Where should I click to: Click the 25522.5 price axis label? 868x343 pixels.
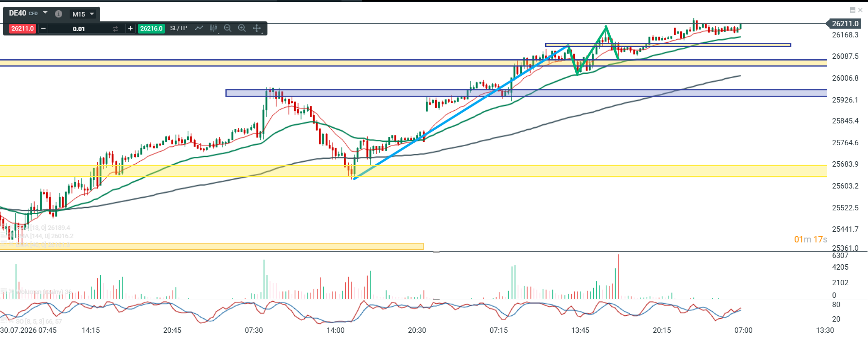[x=845, y=208]
